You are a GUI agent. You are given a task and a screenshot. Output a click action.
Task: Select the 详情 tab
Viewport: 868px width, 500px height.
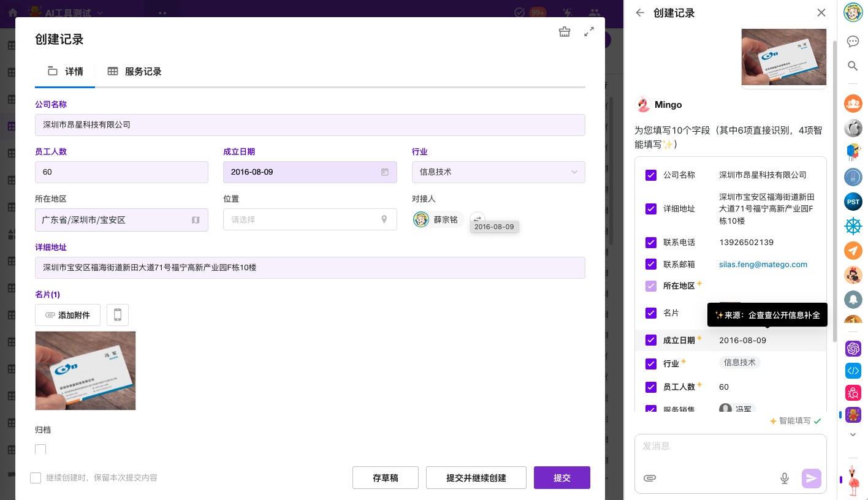(x=66, y=72)
